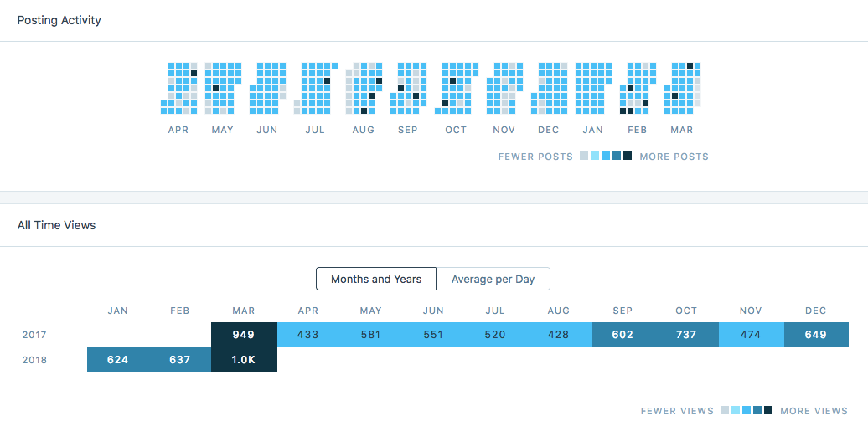Click the 433 views April cell
The height and width of the screenshot is (426, 868).
(x=307, y=335)
